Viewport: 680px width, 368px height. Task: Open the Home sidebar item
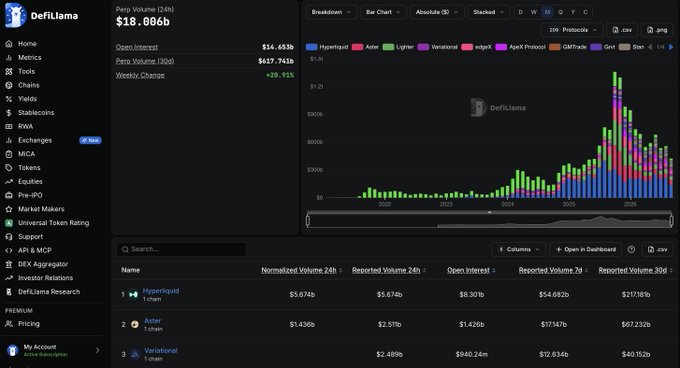(27, 44)
